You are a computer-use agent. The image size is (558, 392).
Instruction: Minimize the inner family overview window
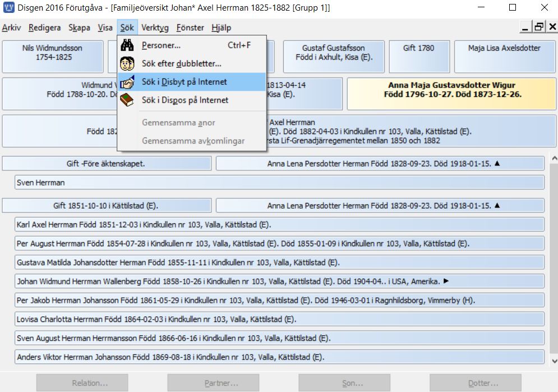tap(525, 27)
